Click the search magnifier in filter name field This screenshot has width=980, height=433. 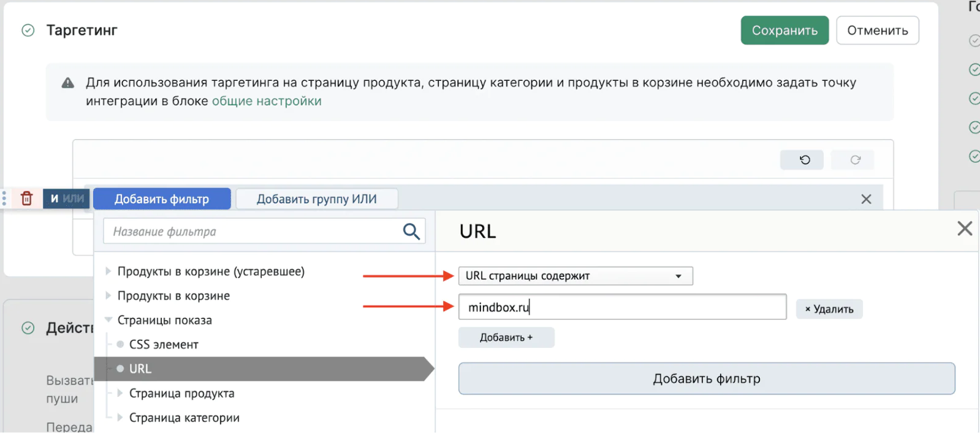coord(411,232)
